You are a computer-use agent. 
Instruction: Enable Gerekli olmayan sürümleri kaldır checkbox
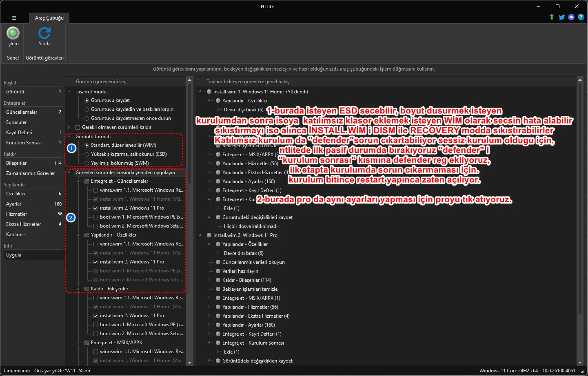point(78,127)
